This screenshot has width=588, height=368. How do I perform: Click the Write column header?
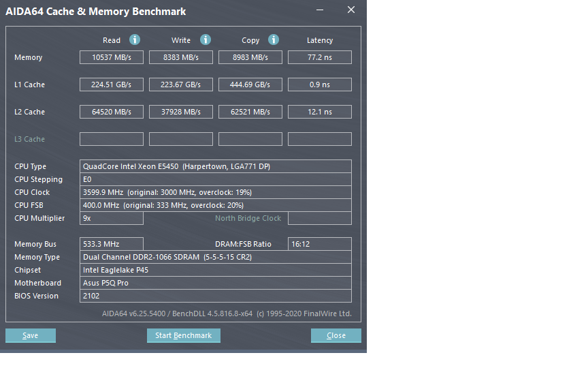tap(181, 40)
